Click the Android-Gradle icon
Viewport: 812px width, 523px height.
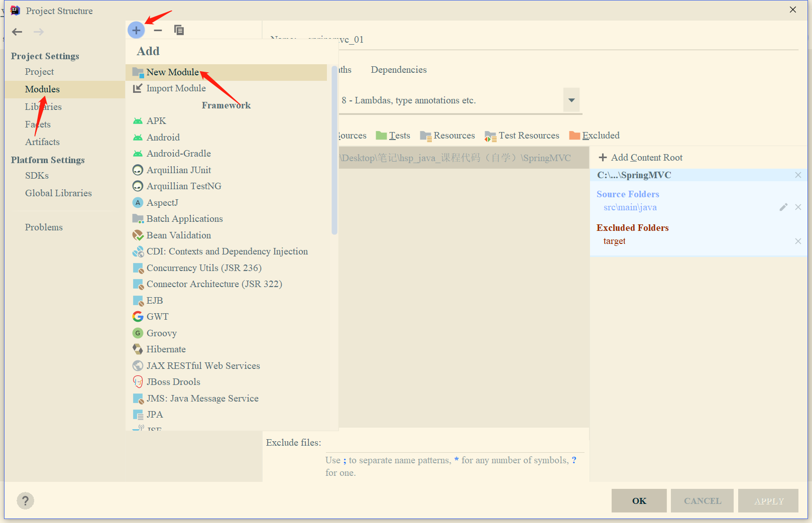pyautogui.click(x=138, y=154)
